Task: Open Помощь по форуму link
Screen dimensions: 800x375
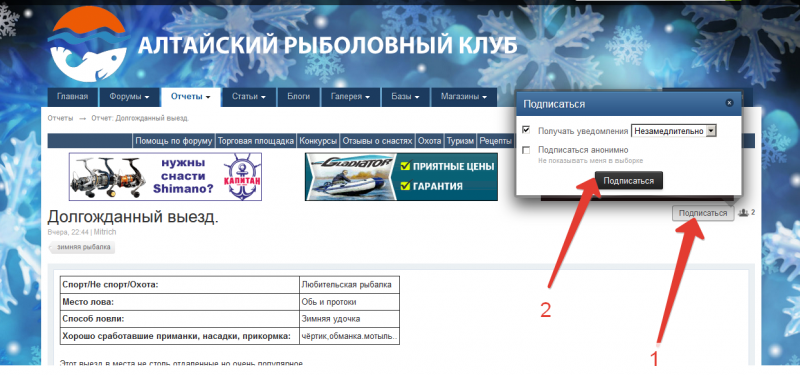Action: pyautogui.click(x=174, y=141)
